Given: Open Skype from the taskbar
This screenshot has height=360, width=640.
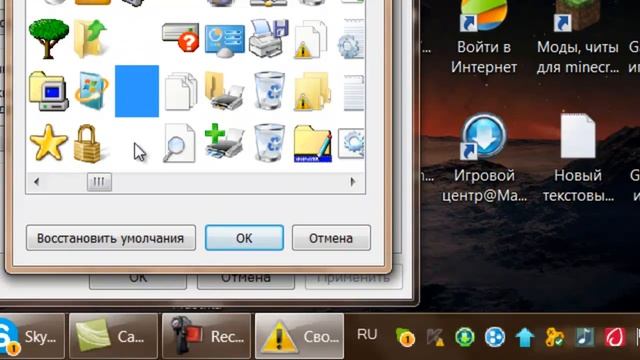Looking at the screenshot, I should [32, 336].
